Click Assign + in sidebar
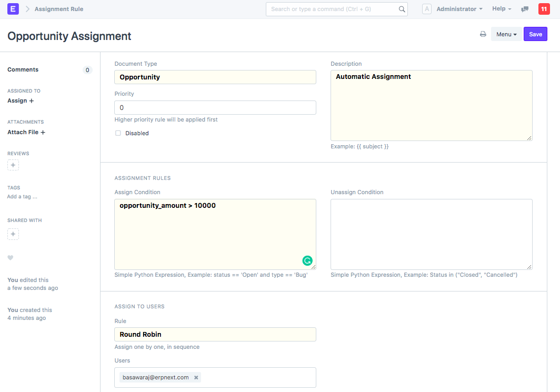560x392 pixels. 21,100
